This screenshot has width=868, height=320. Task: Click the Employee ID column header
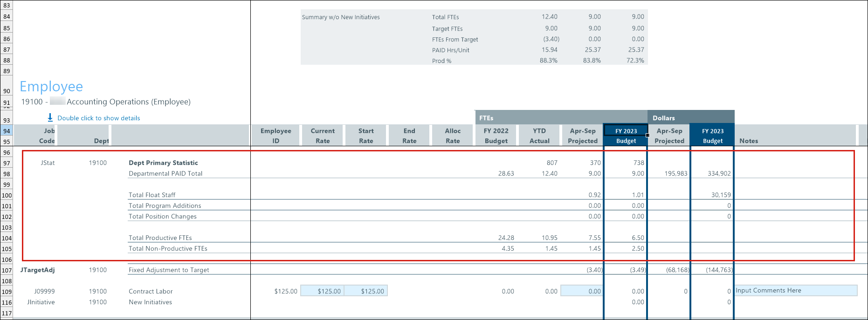[276, 136]
